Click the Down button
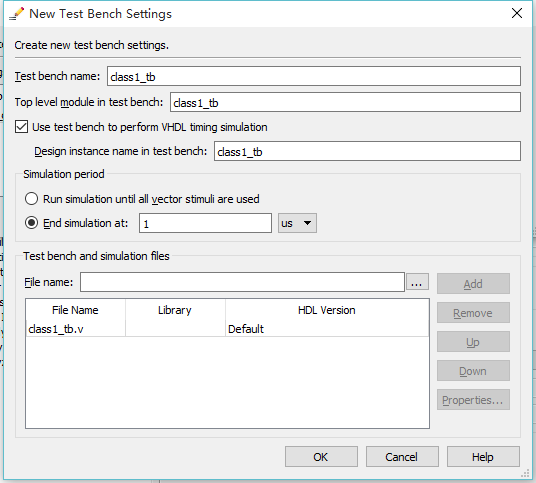 473,371
